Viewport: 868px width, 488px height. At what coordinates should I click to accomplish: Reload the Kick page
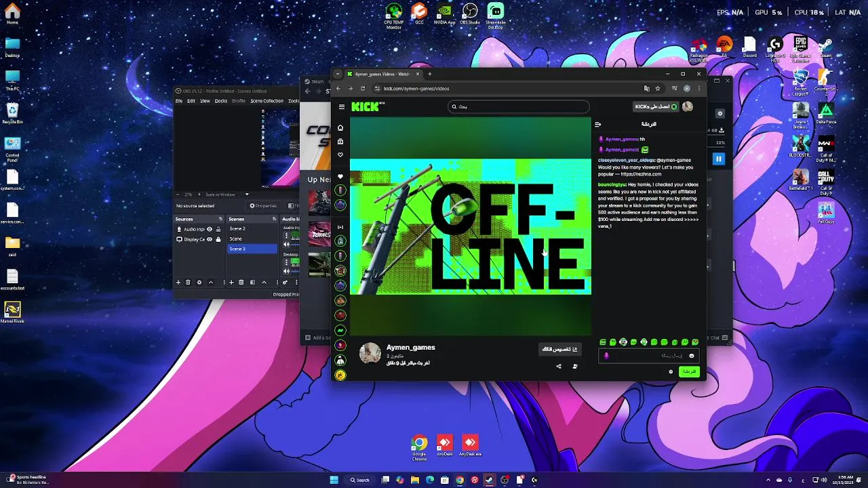363,88
